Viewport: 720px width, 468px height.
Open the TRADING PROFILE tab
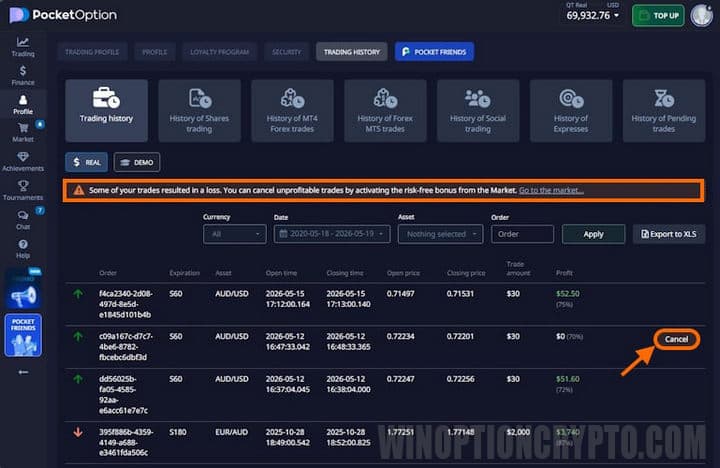click(x=92, y=52)
